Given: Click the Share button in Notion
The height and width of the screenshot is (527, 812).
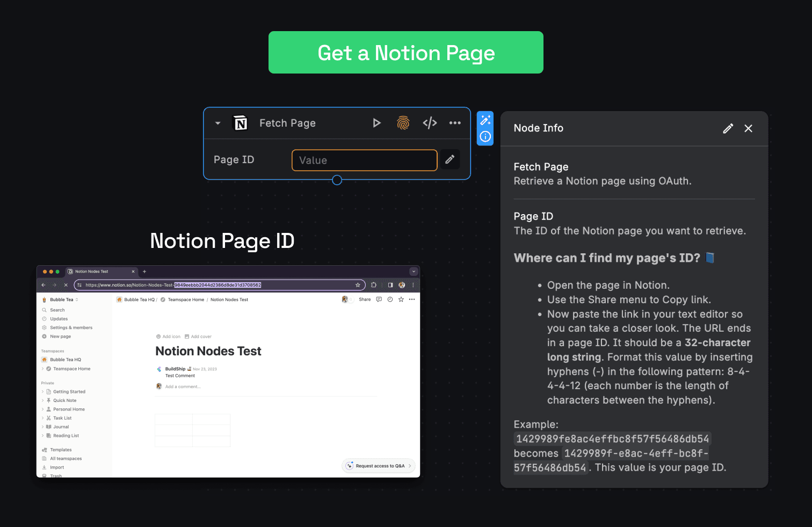Looking at the screenshot, I should click(x=365, y=299).
